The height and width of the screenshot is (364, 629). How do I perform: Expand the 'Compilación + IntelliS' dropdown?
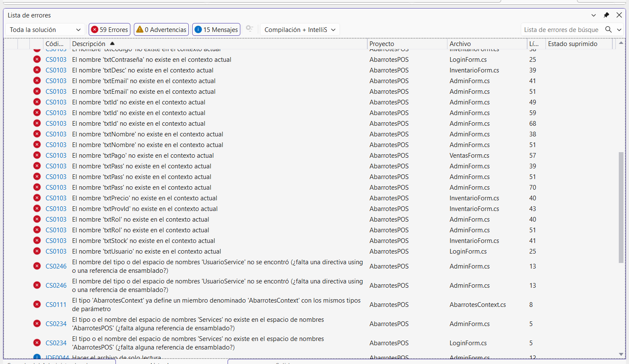[x=300, y=29]
